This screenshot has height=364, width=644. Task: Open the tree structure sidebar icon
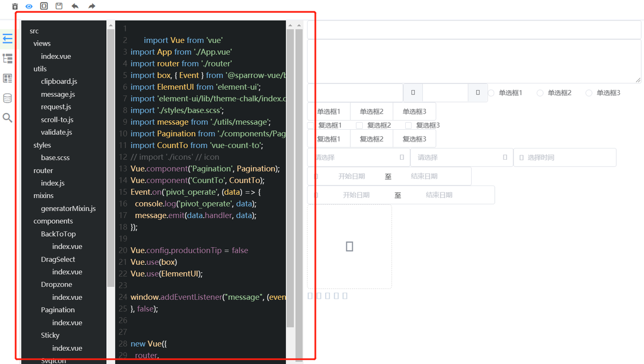click(x=8, y=58)
